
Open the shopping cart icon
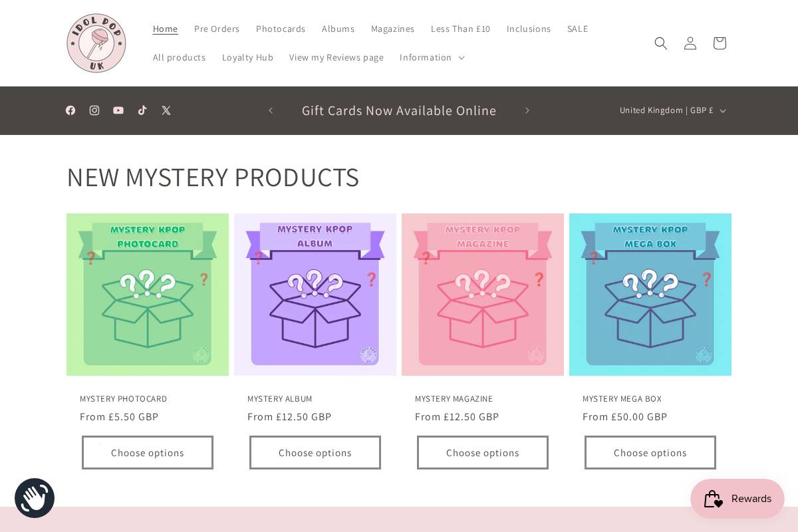tap(720, 43)
